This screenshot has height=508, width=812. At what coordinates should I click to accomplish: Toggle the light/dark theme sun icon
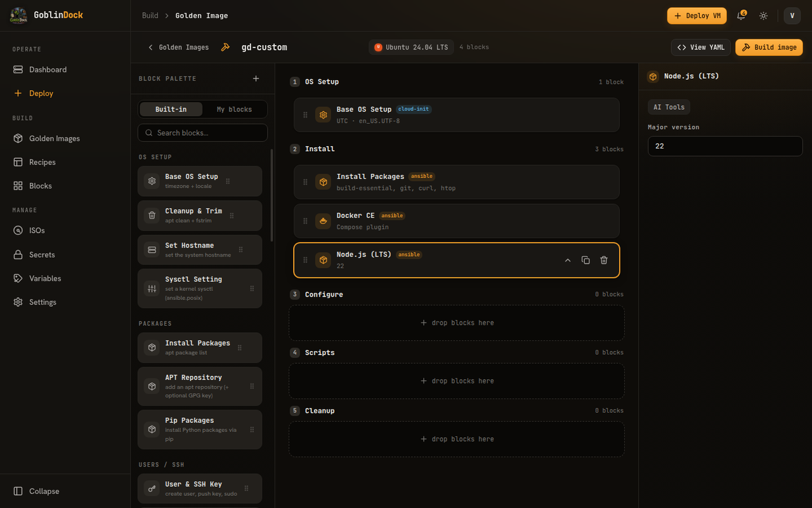click(x=764, y=16)
